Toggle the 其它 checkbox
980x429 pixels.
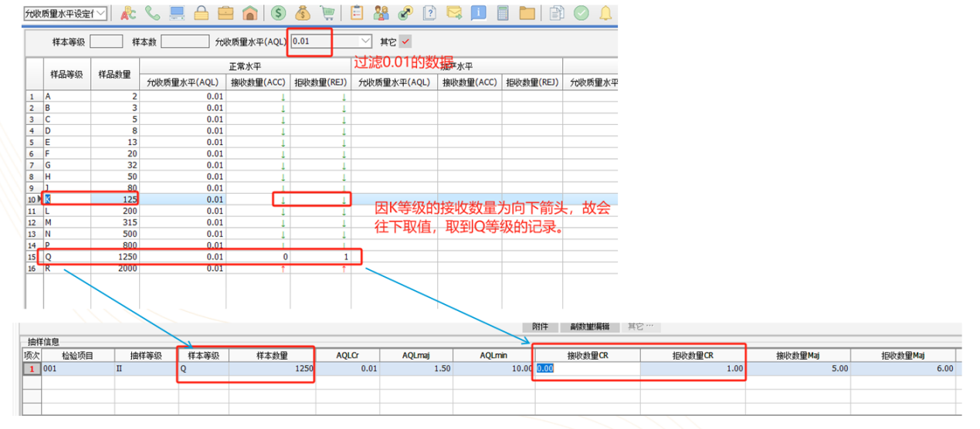point(405,41)
